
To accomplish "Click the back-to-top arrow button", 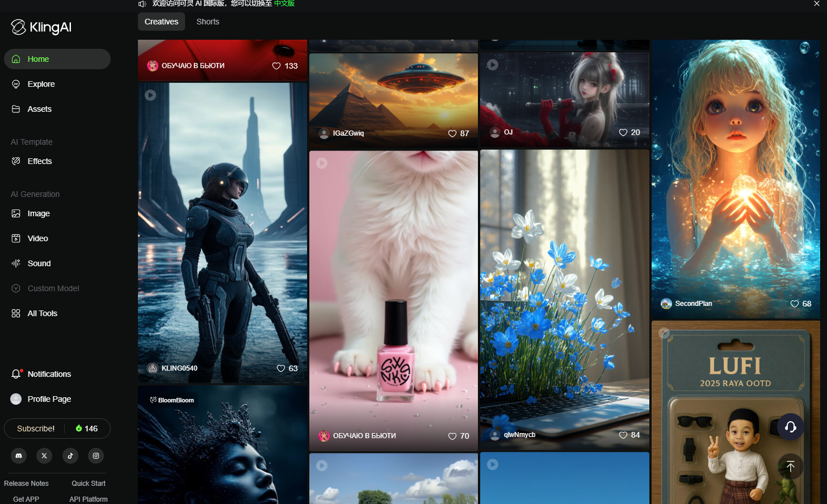I will 791,467.
